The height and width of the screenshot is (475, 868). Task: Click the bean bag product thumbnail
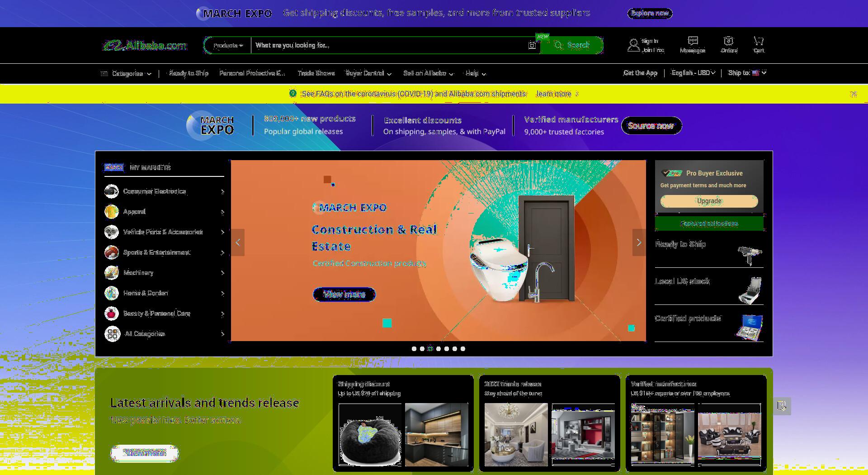point(370,434)
